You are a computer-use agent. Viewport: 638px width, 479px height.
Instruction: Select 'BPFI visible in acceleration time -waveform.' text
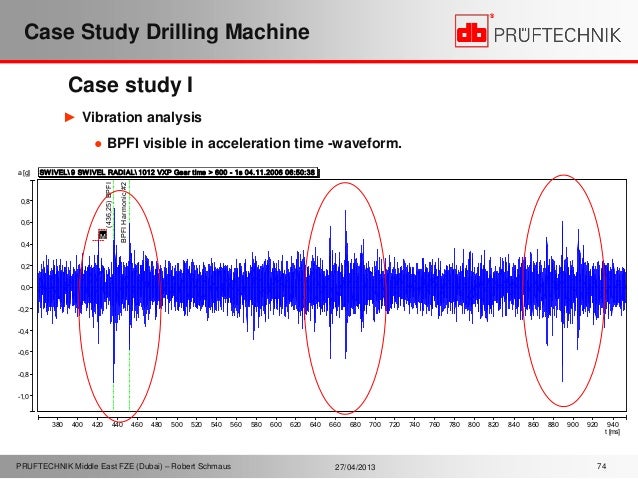click(254, 143)
